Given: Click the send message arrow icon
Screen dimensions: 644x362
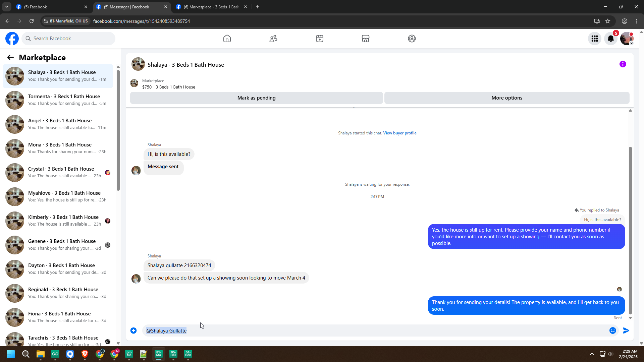Looking at the screenshot, I should 626,330.
